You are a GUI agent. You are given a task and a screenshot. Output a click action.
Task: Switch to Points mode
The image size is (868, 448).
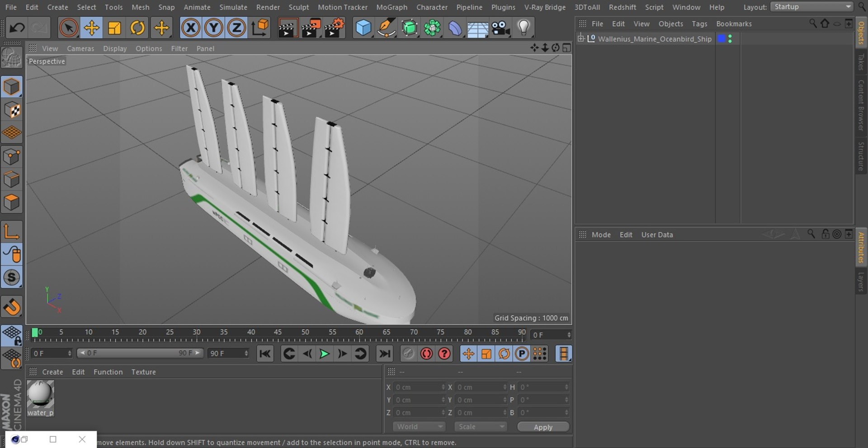(x=12, y=157)
